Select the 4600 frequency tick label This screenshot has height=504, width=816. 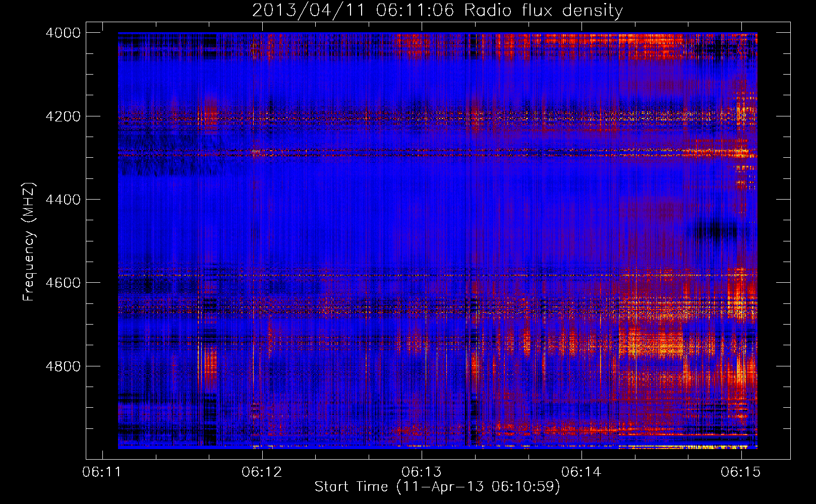[x=63, y=283]
